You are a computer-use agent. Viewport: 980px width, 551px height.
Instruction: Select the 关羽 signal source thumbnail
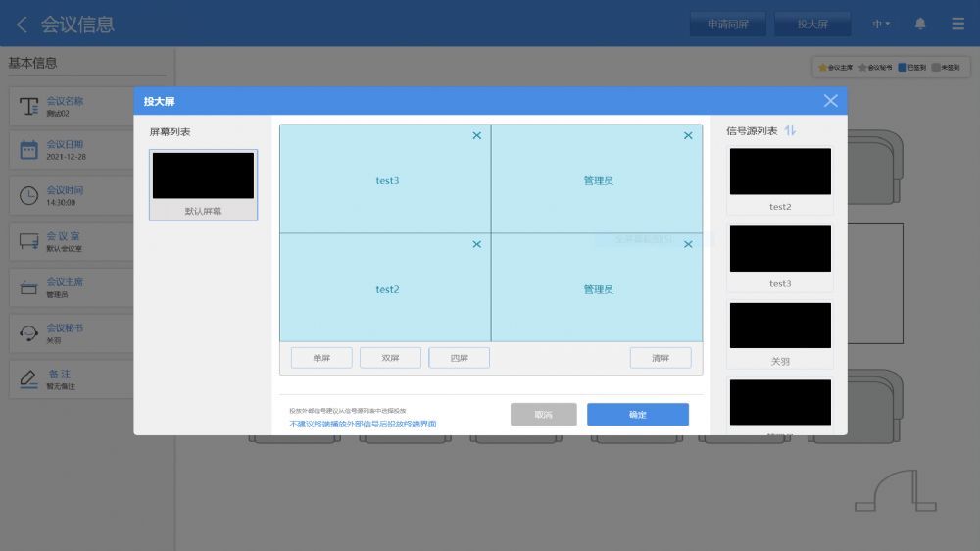coord(780,333)
